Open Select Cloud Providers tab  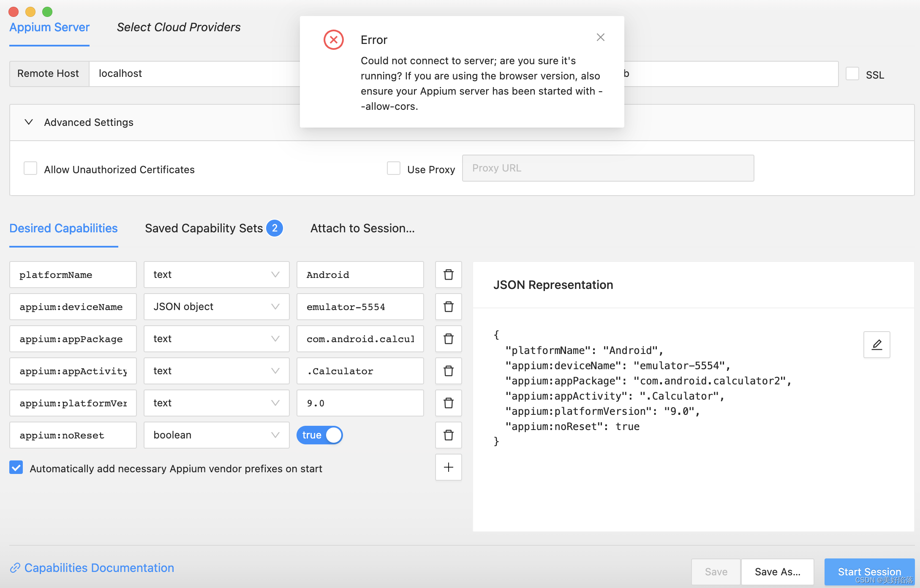tap(178, 27)
